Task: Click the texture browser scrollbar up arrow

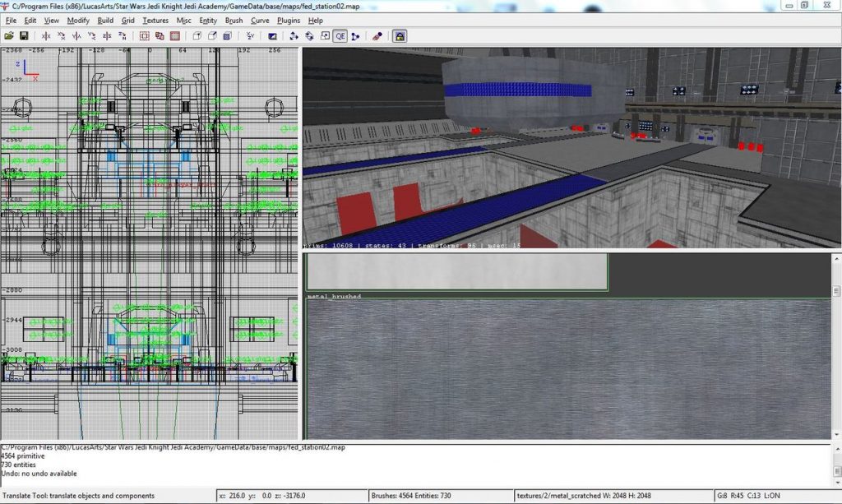Action: click(x=836, y=258)
